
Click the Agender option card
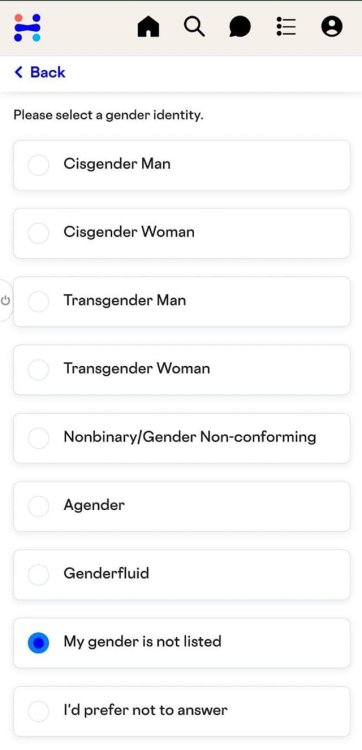pyautogui.click(x=182, y=507)
